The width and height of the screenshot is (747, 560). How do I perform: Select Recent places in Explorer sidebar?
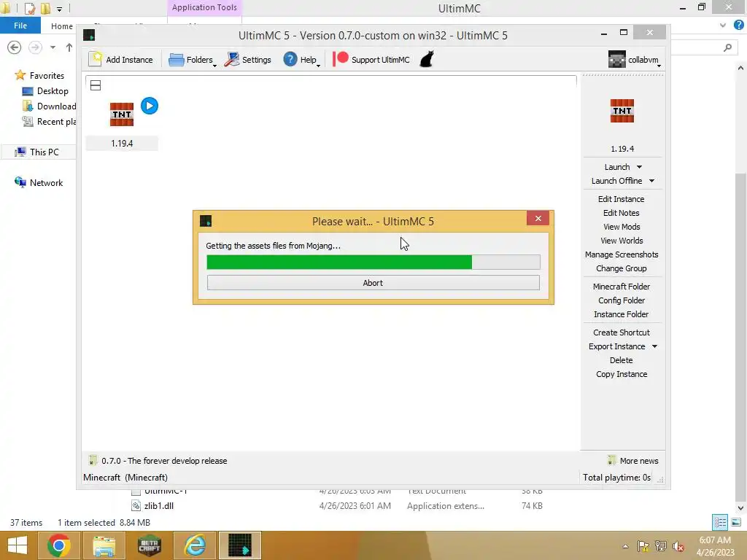pos(49,122)
